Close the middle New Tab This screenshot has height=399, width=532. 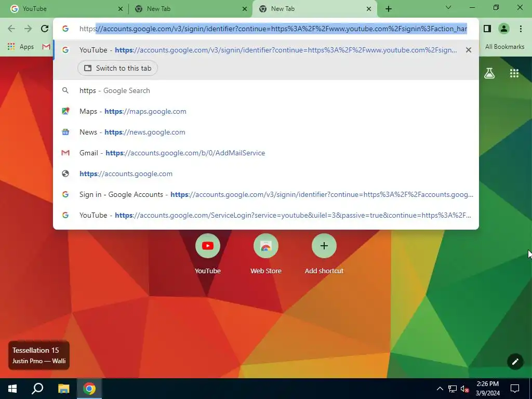(245, 9)
